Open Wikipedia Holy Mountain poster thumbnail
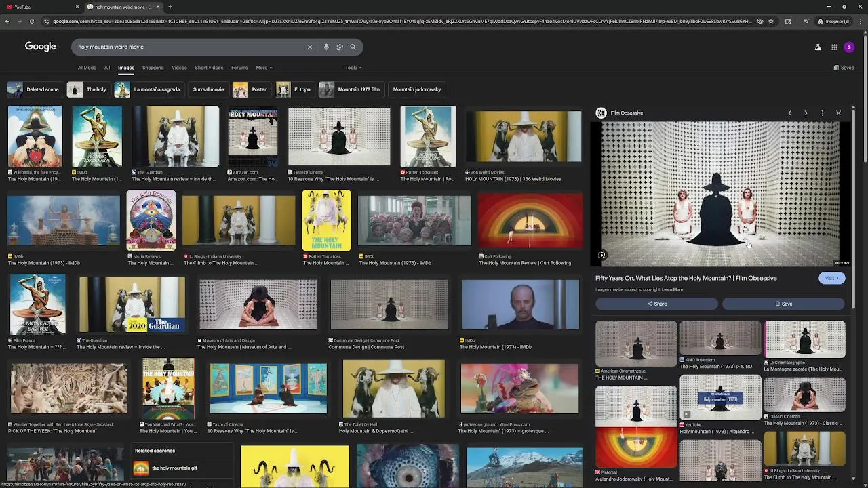868x488 pixels. pyautogui.click(x=35, y=136)
